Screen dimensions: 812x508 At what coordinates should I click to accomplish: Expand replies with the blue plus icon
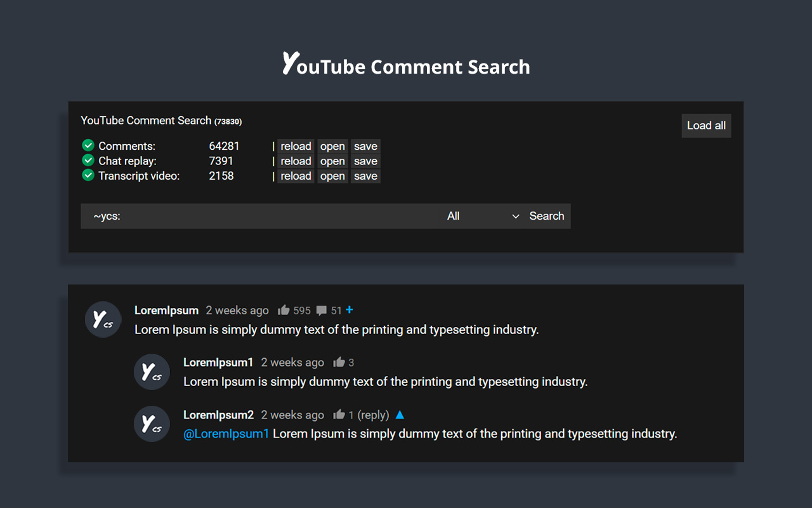click(350, 310)
